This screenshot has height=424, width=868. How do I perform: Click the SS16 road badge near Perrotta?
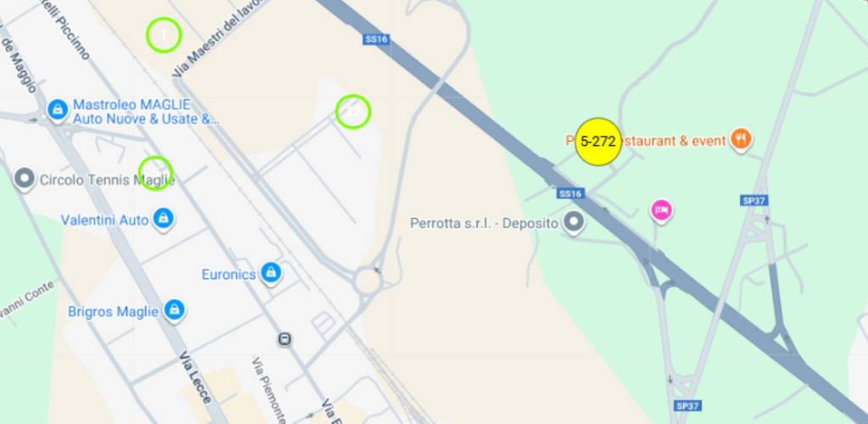[570, 193]
